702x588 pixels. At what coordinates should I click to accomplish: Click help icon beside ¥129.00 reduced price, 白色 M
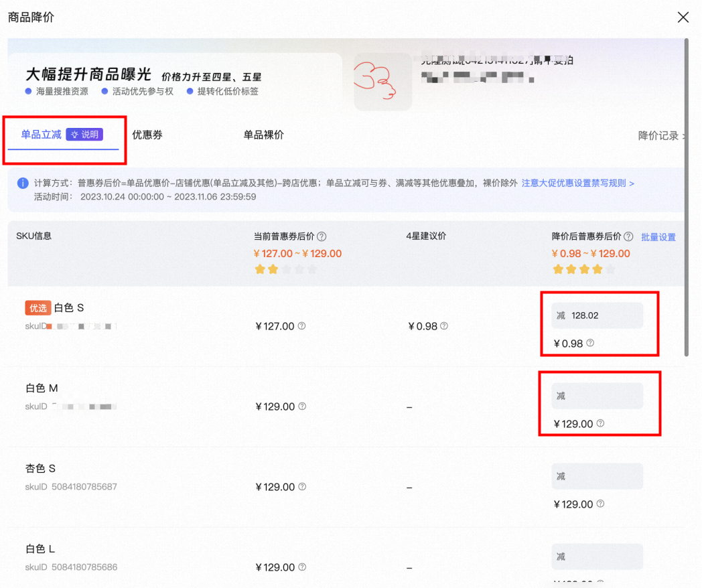tap(600, 423)
